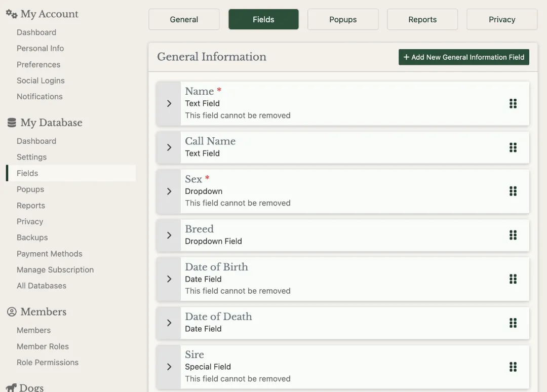Open Social Logins settings

pyautogui.click(x=41, y=81)
